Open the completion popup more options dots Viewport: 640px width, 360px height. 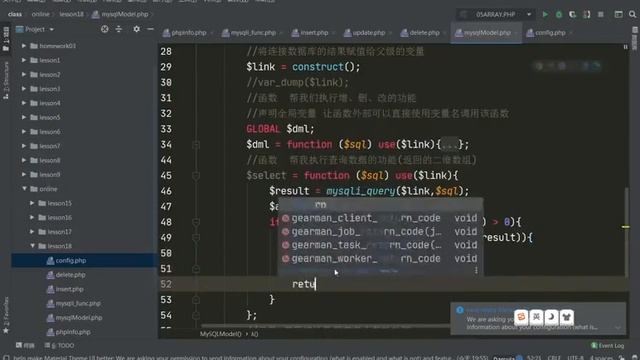(x=476, y=270)
